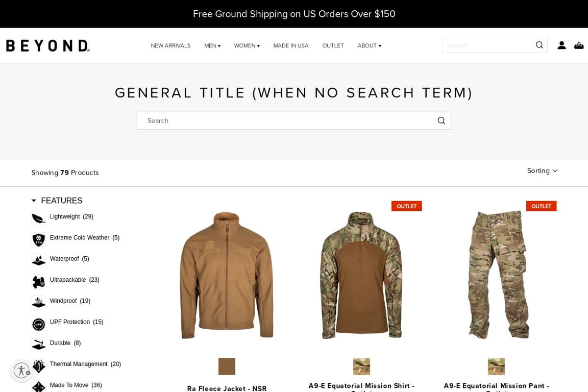Open the camo Mission Shirt product image

click(361, 275)
